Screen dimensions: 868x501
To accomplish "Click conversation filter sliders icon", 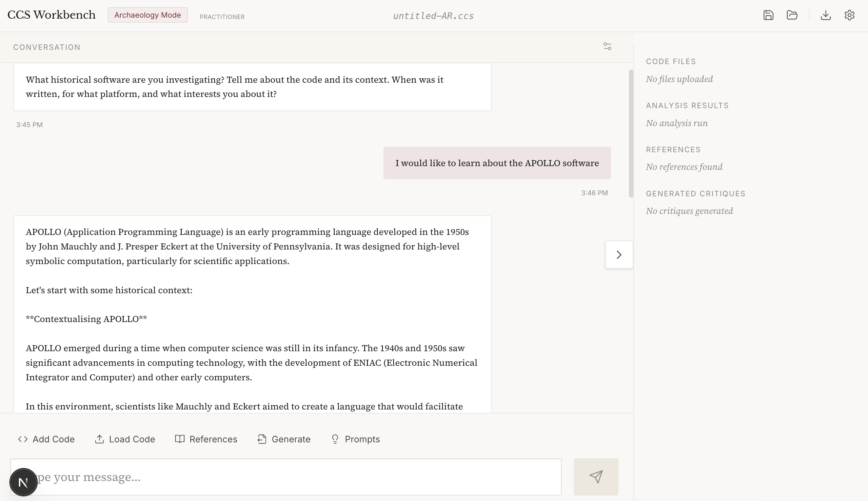I will click(x=608, y=46).
